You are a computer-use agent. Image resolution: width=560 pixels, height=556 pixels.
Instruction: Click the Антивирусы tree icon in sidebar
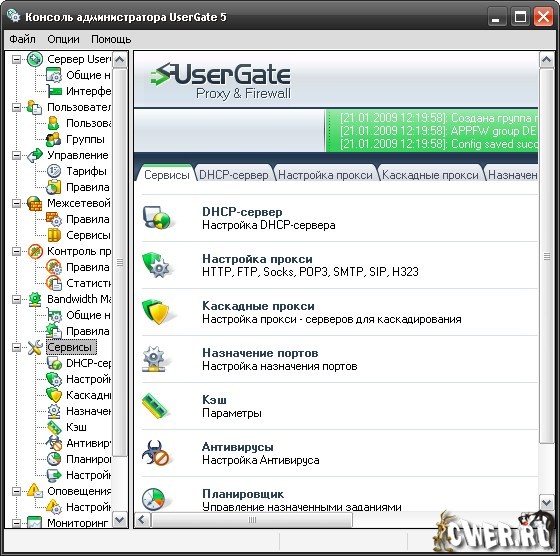tap(54, 443)
